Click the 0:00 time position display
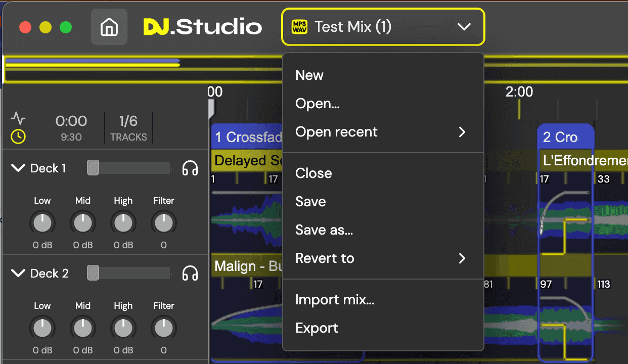628x364 pixels. (71, 121)
